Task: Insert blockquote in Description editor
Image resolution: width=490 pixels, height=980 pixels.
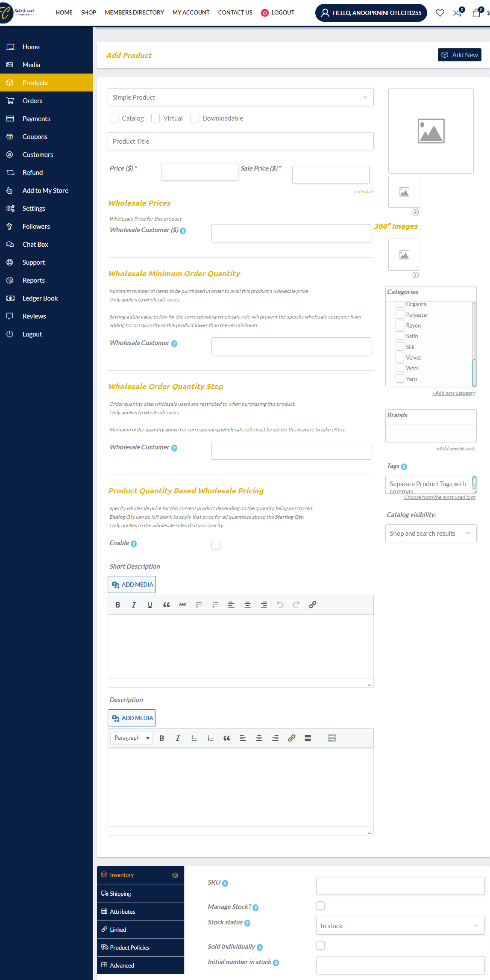Action: click(x=226, y=738)
